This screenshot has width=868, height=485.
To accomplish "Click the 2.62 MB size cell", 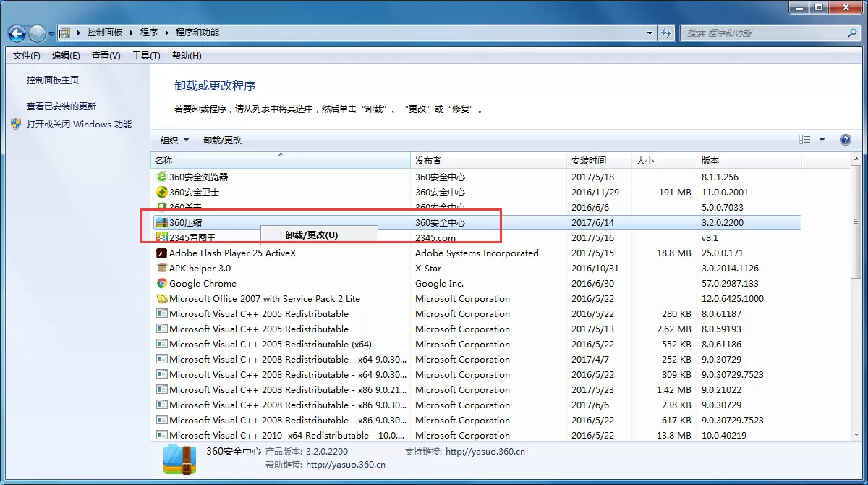I will pos(674,329).
